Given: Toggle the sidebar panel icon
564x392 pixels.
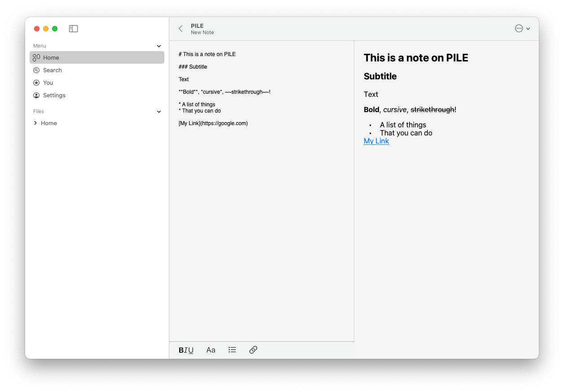Looking at the screenshot, I should click(x=74, y=29).
